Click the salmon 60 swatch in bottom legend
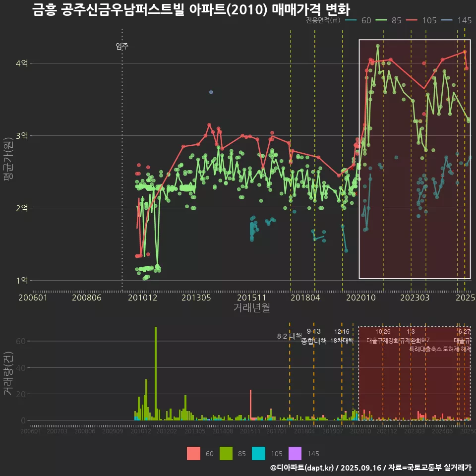 (193, 454)
